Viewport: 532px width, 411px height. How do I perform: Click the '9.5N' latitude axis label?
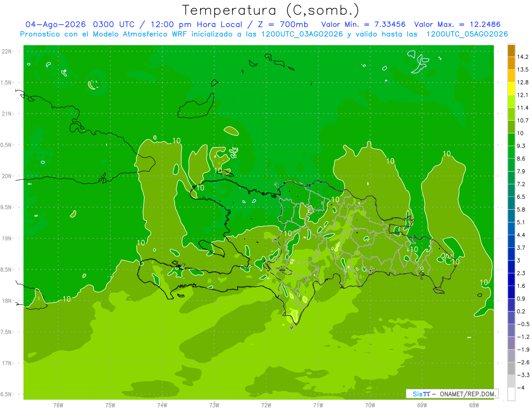coord(7,207)
